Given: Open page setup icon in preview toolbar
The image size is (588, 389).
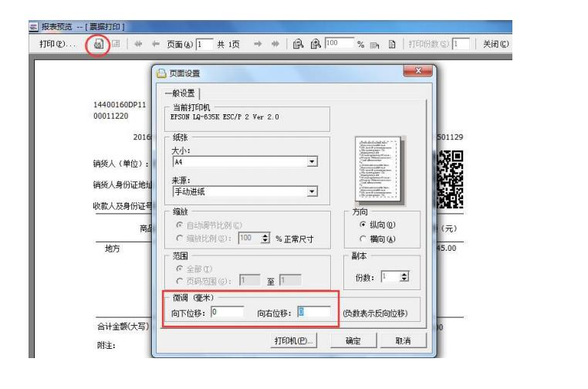Looking at the screenshot, I should pos(98,45).
